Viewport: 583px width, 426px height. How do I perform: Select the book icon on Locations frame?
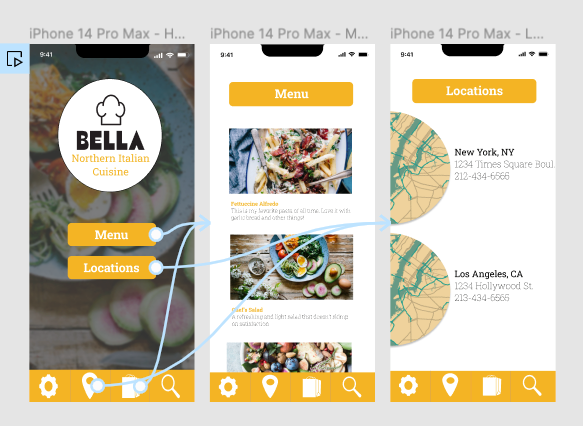pos(492,385)
